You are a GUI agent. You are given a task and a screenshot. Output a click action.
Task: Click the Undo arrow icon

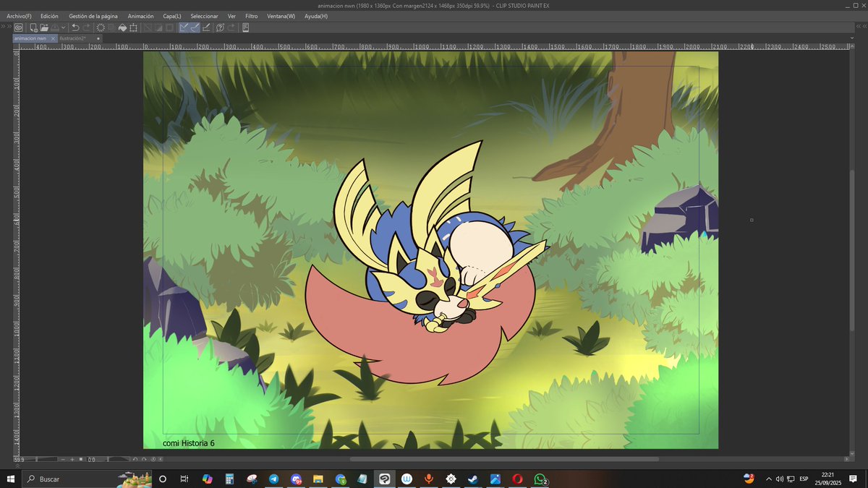tap(75, 27)
